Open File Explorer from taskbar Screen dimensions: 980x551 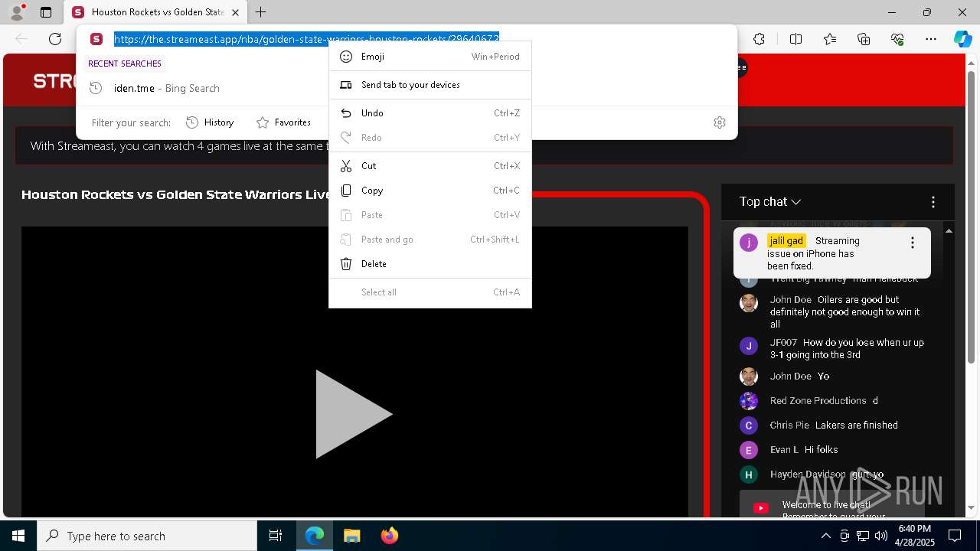click(x=351, y=536)
